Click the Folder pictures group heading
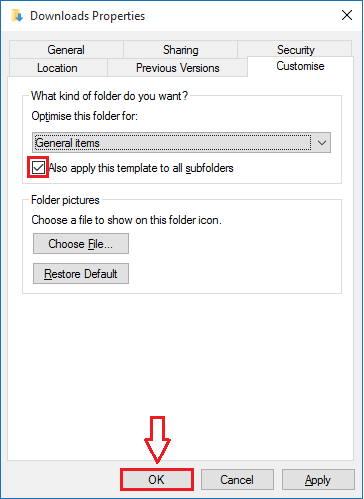364x499 pixels. pos(65,200)
